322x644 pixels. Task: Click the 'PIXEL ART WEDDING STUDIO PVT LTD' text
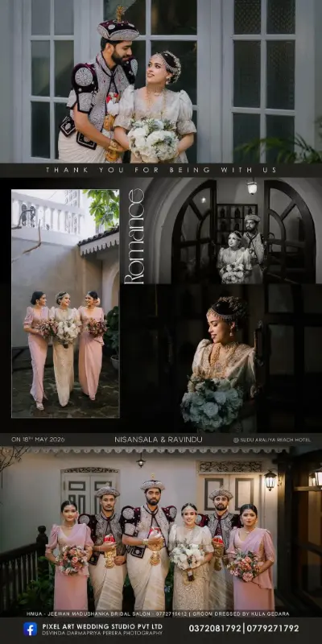[102, 626]
